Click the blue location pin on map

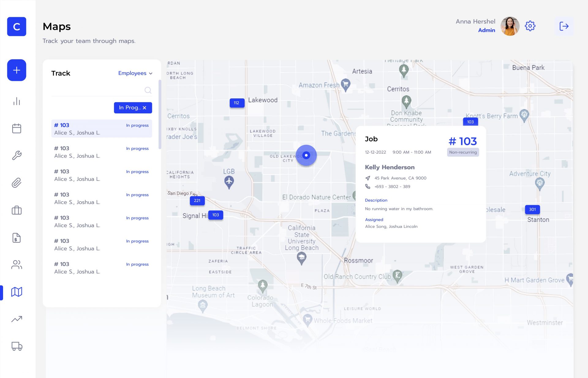306,155
